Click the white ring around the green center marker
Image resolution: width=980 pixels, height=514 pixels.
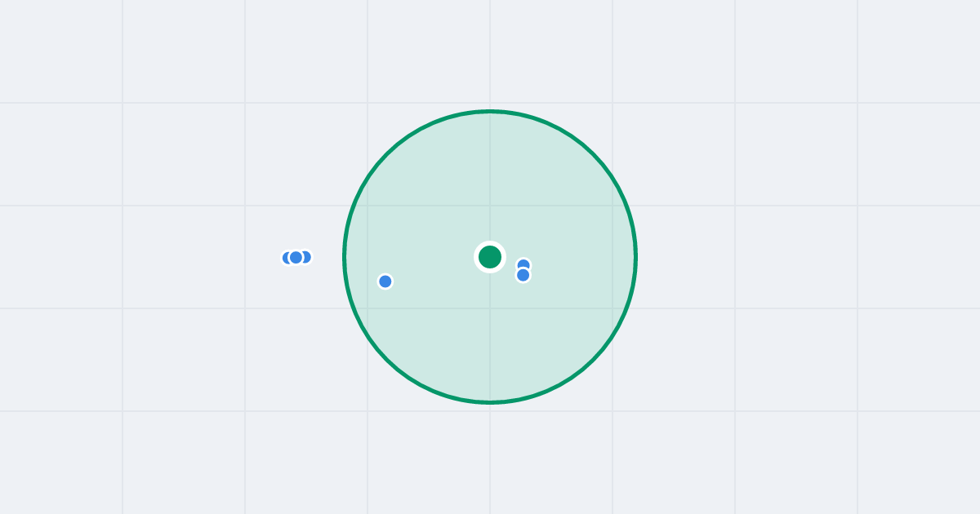(490, 242)
